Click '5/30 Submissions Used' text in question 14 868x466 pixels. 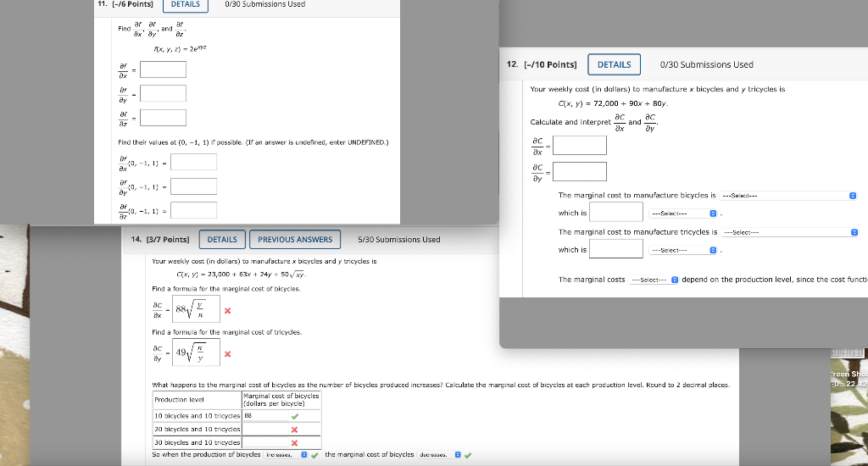point(398,240)
